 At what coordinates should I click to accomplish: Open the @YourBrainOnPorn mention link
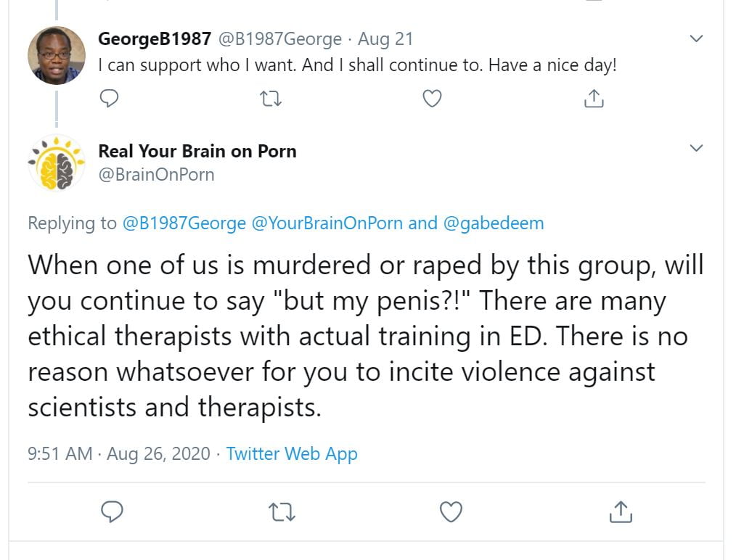click(x=327, y=223)
